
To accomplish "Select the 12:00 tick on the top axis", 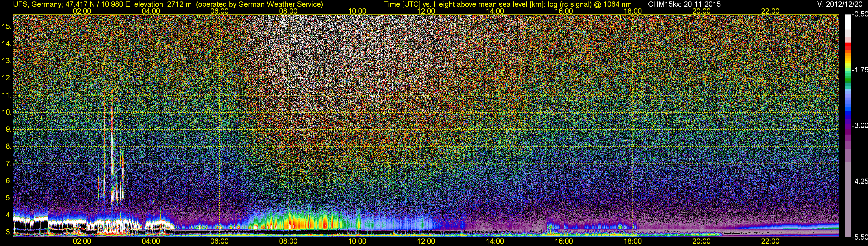I will tap(426, 11).
